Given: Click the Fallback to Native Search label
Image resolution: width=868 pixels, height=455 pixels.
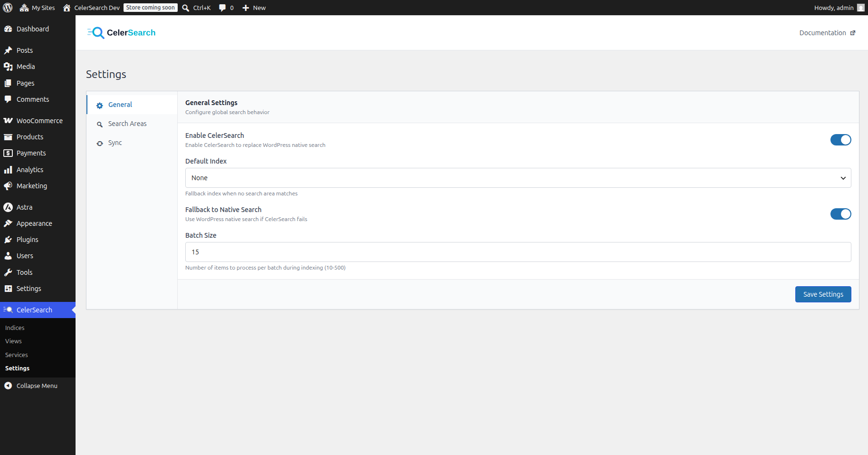Looking at the screenshot, I should tap(223, 210).
